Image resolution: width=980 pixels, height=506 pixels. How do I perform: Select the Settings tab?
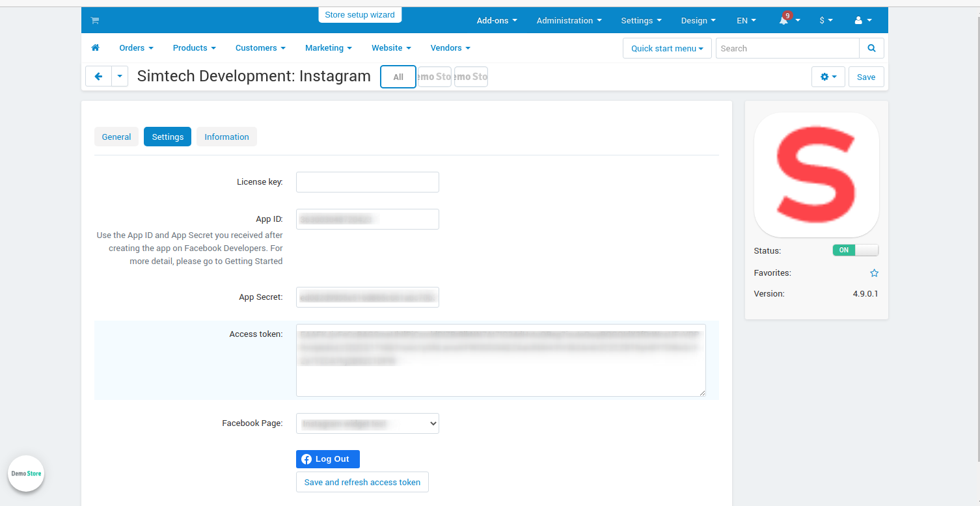click(168, 137)
